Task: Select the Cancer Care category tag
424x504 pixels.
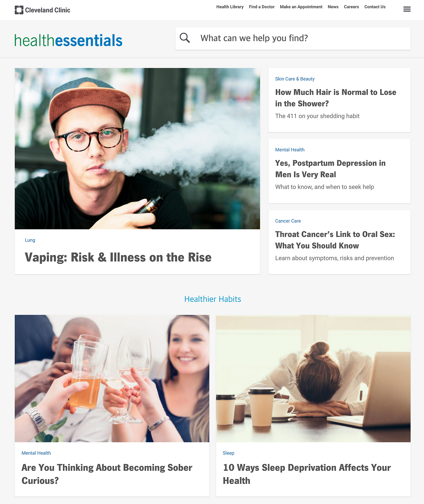Action: point(288,221)
